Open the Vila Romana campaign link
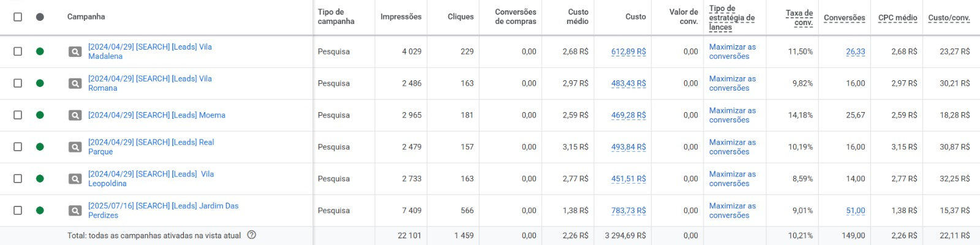 150,83
